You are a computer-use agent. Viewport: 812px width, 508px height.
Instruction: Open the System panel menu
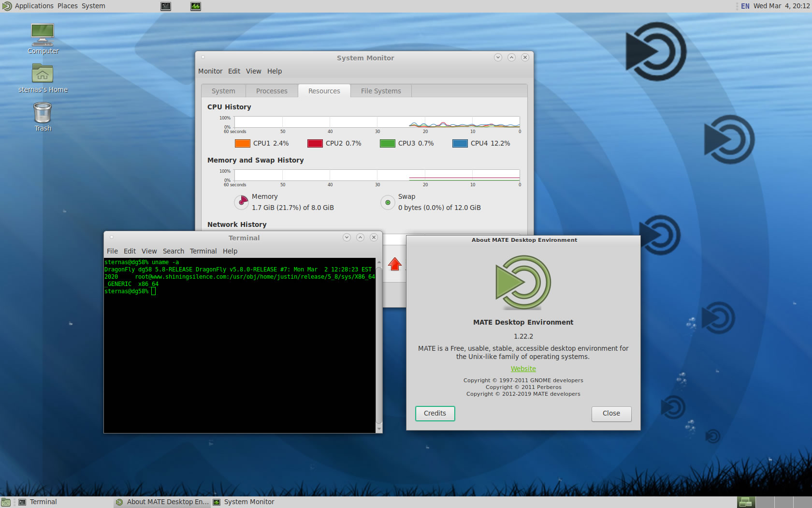(93, 6)
